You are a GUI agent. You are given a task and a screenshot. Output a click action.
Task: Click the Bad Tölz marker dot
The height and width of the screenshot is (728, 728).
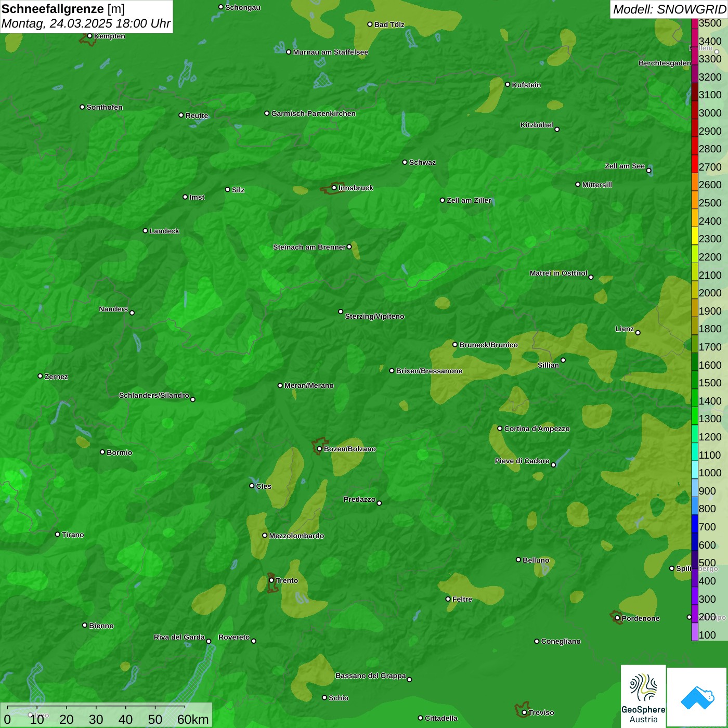370,24
